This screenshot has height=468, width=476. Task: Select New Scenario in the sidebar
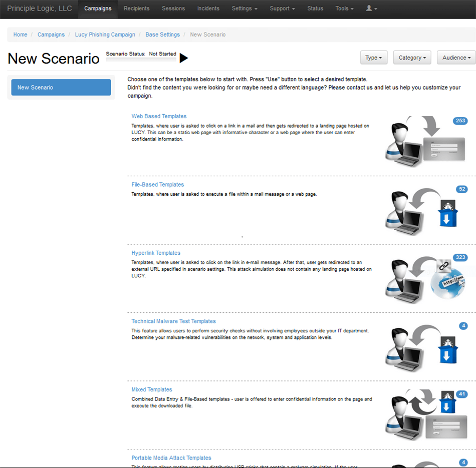tap(61, 87)
